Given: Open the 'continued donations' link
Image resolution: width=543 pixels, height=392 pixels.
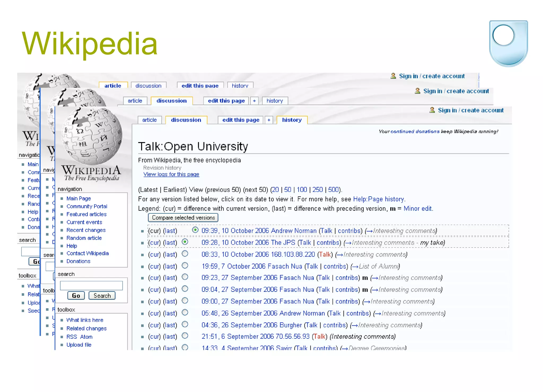Looking at the screenshot, I should click(415, 131).
